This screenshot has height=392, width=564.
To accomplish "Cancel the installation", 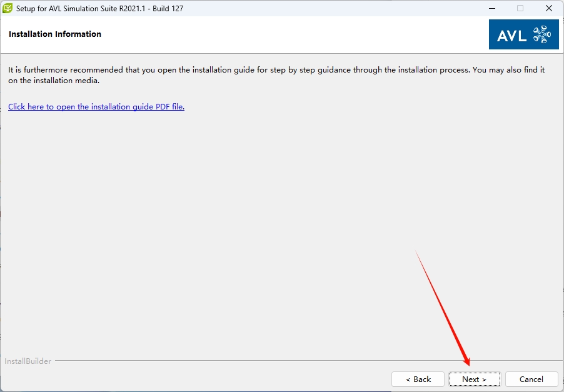I will point(531,379).
